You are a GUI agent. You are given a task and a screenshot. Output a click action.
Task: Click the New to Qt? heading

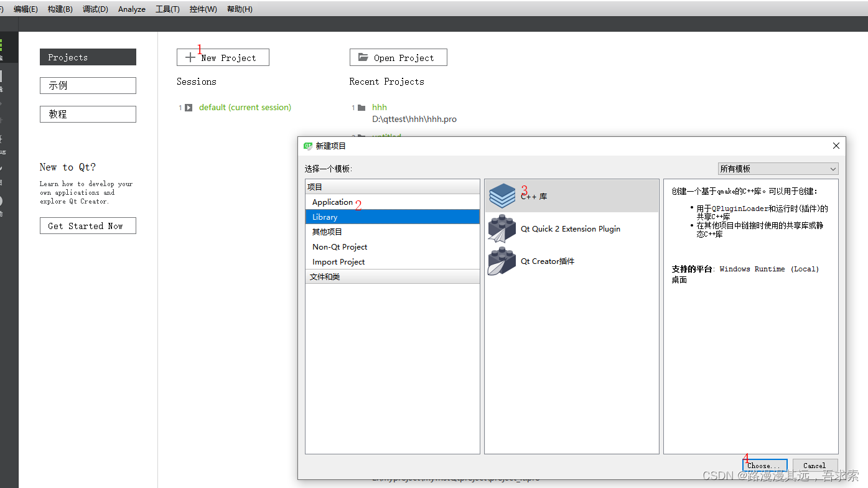tap(68, 167)
